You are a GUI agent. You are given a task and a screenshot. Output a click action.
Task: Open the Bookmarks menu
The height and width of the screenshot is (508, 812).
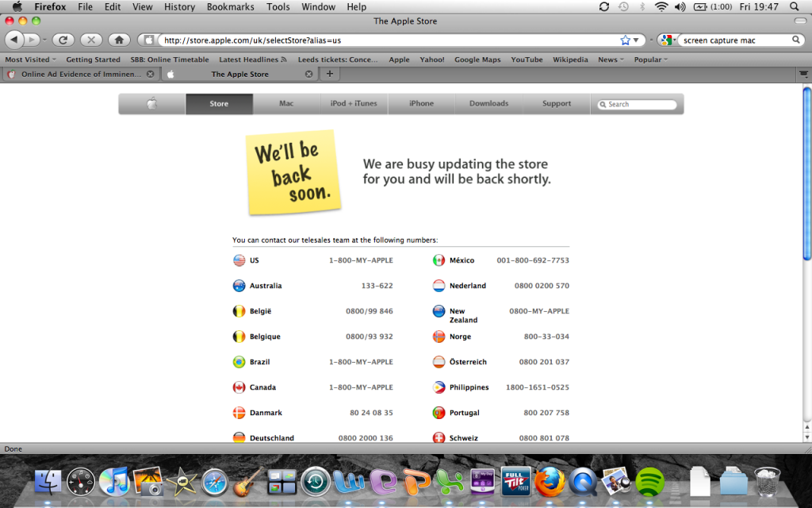231,6
